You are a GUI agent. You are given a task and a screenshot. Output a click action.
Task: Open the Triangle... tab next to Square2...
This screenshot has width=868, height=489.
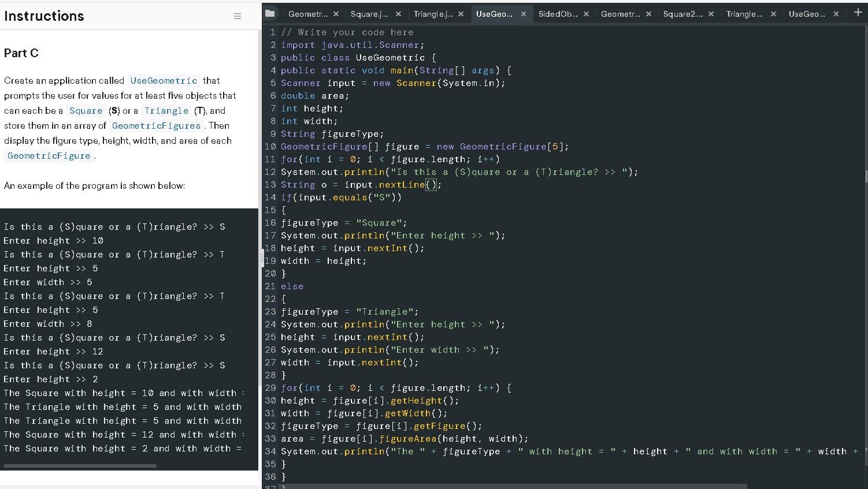(744, 14)
